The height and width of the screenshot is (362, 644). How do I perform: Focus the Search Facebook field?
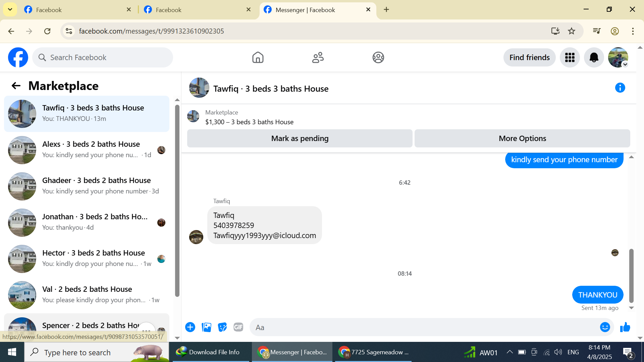[103, 57]
